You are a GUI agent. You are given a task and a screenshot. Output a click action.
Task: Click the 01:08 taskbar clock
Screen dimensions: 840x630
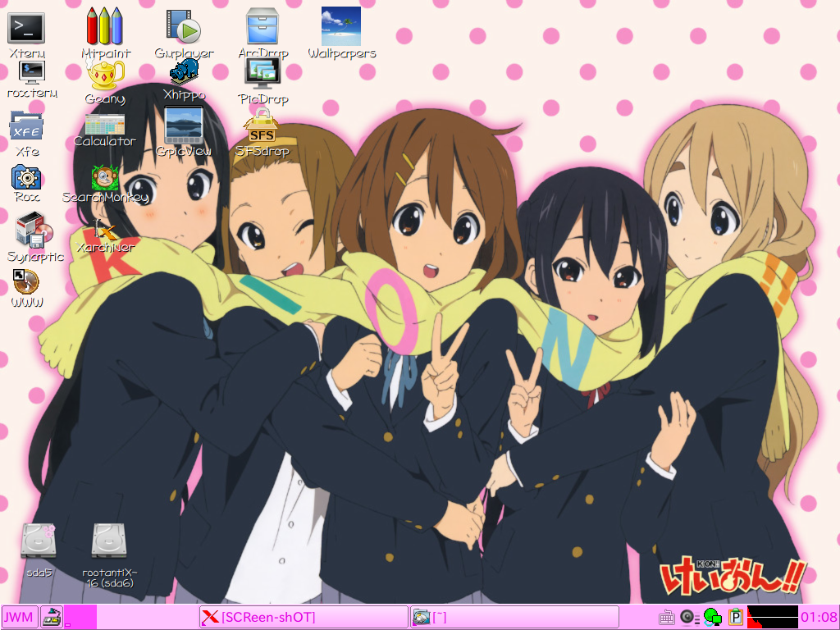tap(819, 618)
